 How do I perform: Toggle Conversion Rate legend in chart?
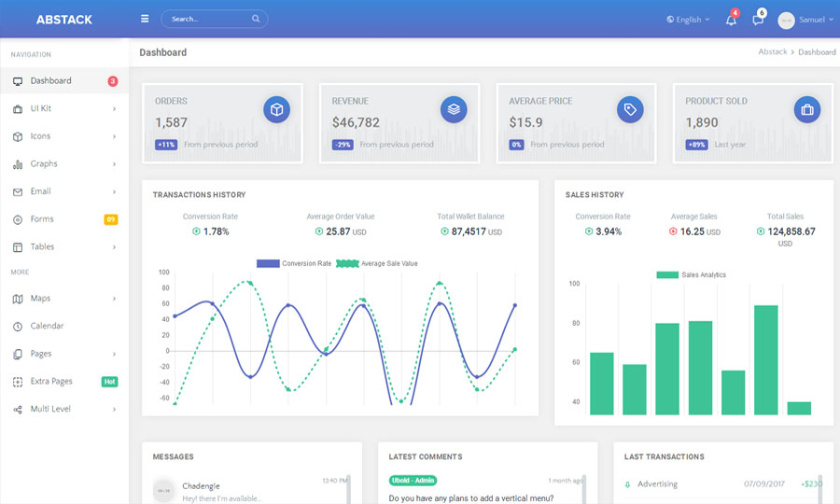tap(294, 263)
